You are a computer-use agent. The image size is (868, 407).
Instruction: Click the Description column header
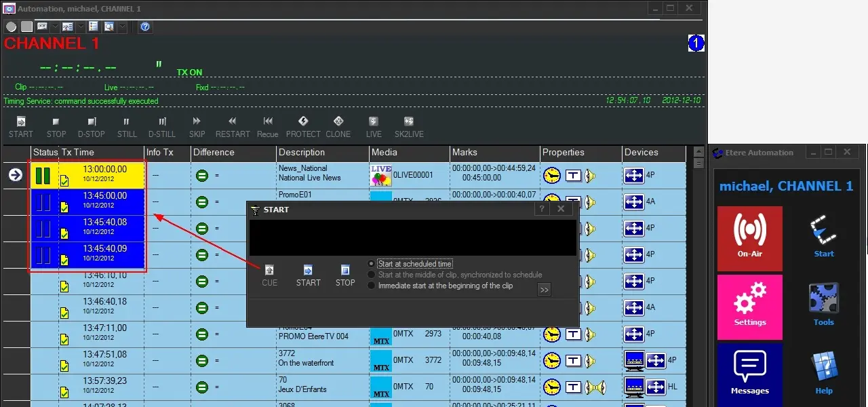click(301, 153)
